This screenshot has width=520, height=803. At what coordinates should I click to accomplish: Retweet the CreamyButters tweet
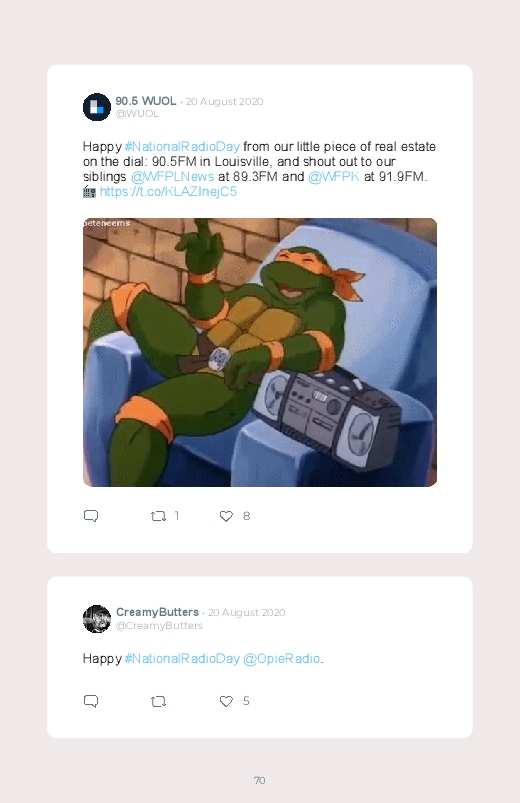158,702
